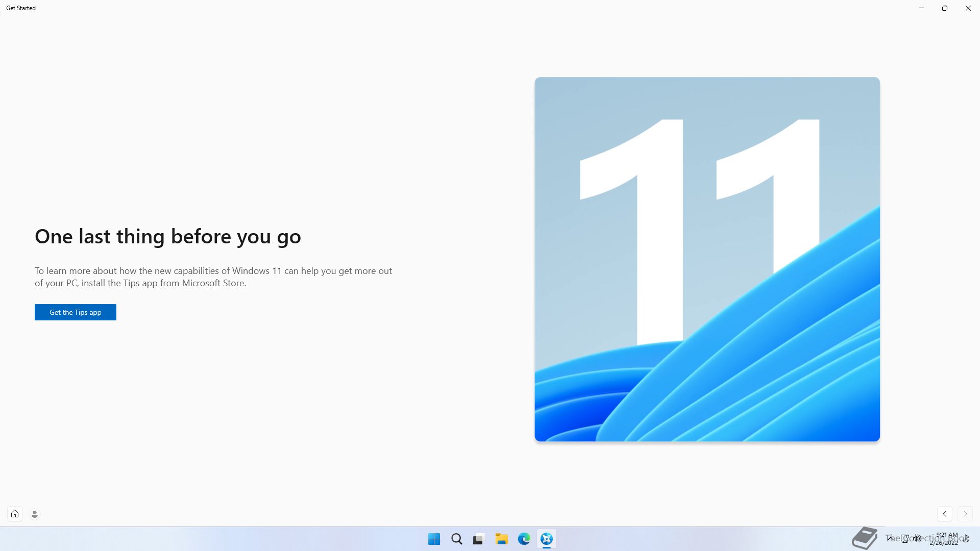Open the volume control in tray
Image resolution: width=980 pixels, height=551 pixels.
point(917,538)
